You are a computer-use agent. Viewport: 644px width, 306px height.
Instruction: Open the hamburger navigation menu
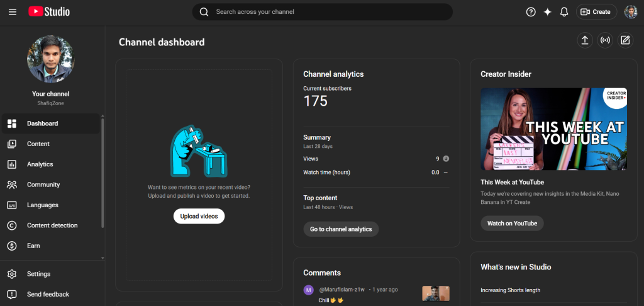(13, 12)
